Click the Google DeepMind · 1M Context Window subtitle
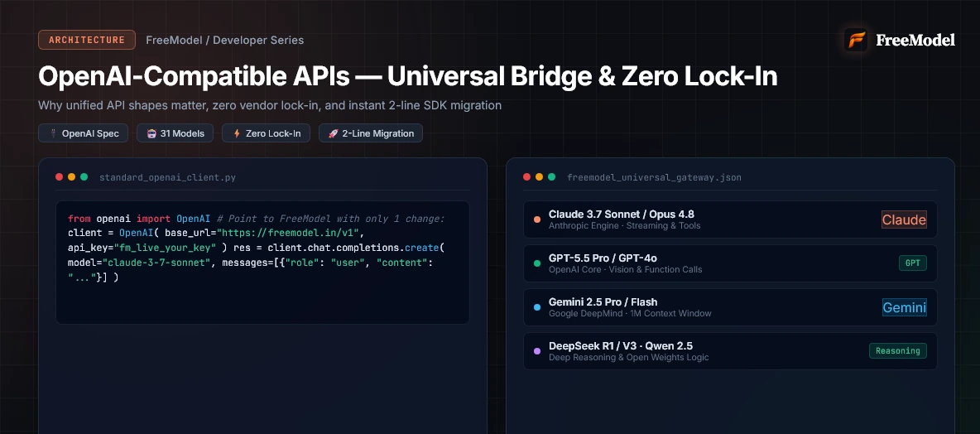 coord(630,313)
